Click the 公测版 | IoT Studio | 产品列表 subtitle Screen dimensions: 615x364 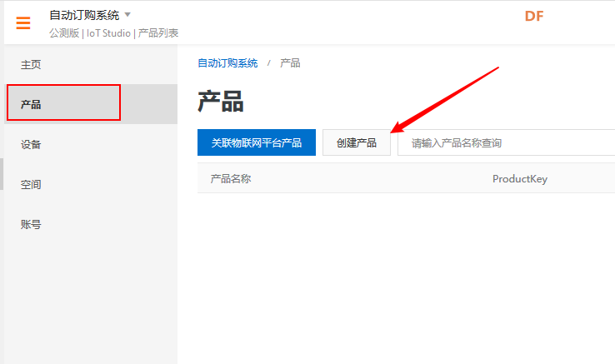click(113, 33)
